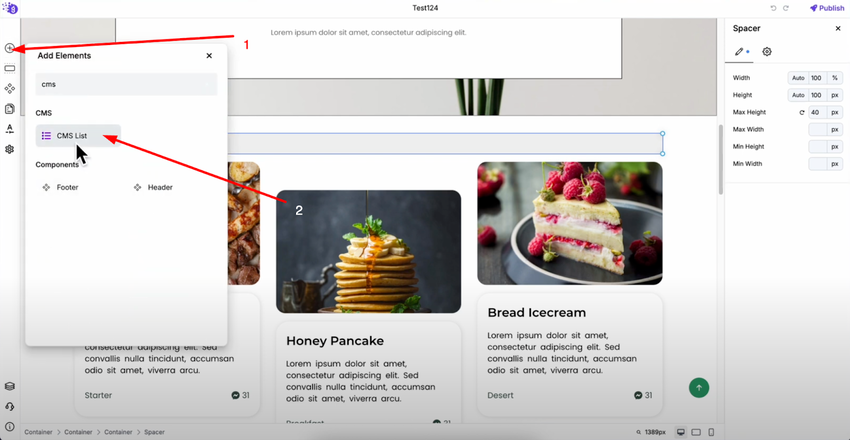
Task: Close the Add Elements panel
Action: [209, 55]
